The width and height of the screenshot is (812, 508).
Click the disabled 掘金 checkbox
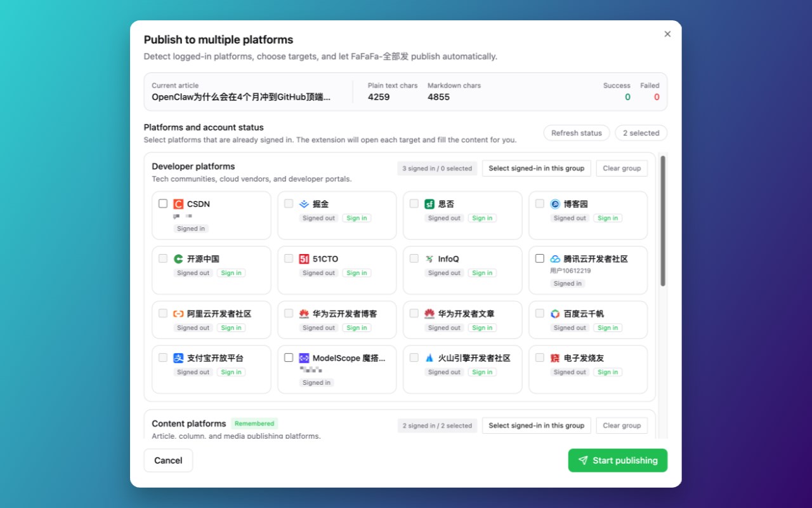pos(289,204)
